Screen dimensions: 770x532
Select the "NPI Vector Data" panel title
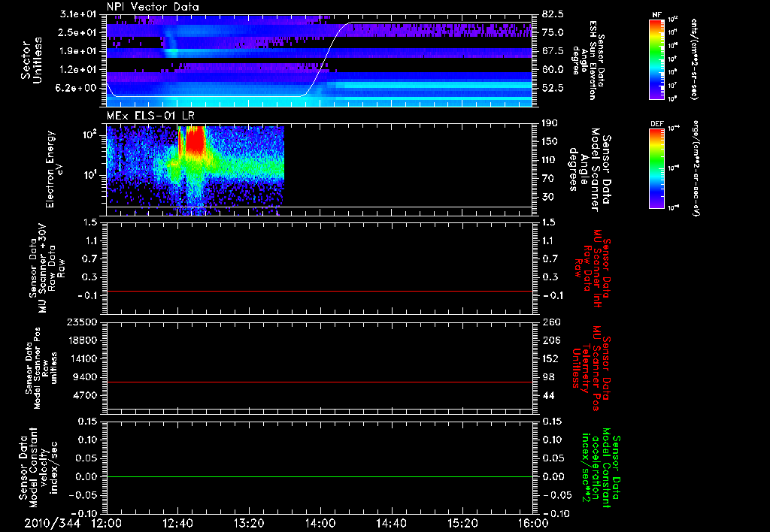[x=153, y=7]
